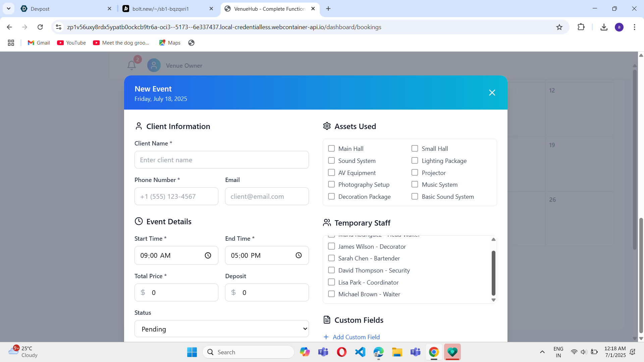
Task: Close the New Event dialog
Action: pyautogui.click(x=492, y=93)
